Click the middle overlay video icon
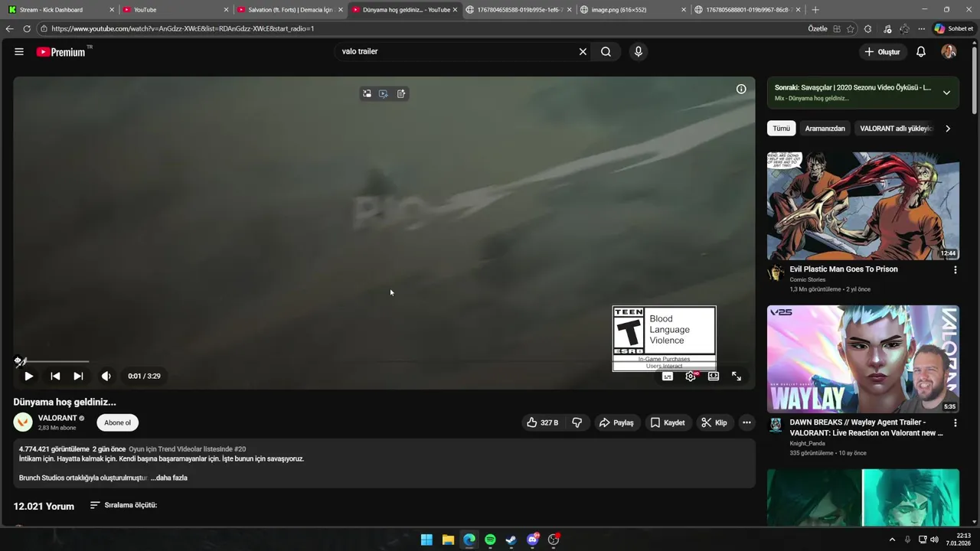This screenshot has height=551, width=980. [x=384, y=93]
